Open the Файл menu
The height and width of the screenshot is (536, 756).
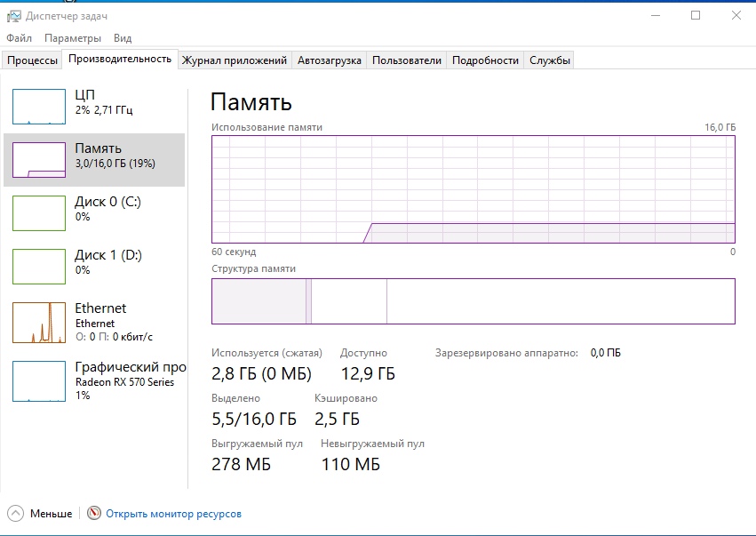19,38
